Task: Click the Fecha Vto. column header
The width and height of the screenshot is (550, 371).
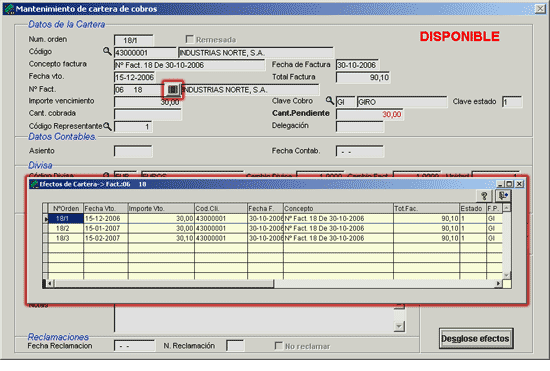Action: click(106, 208)
